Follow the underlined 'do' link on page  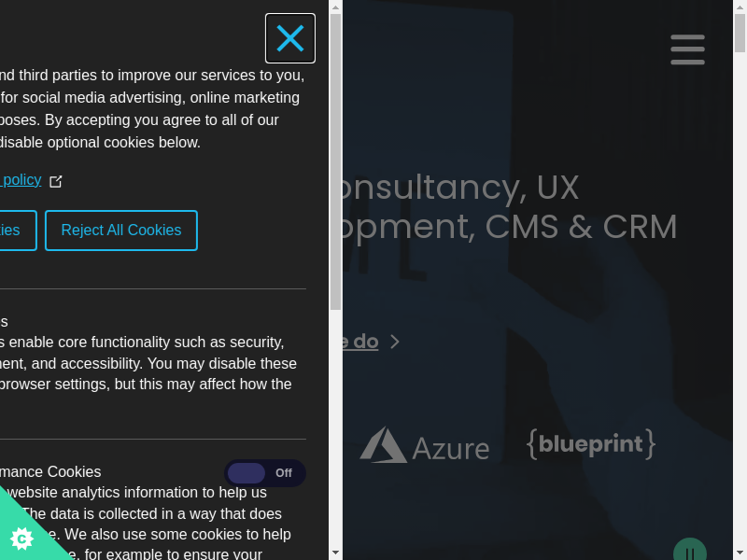(359, 342)
